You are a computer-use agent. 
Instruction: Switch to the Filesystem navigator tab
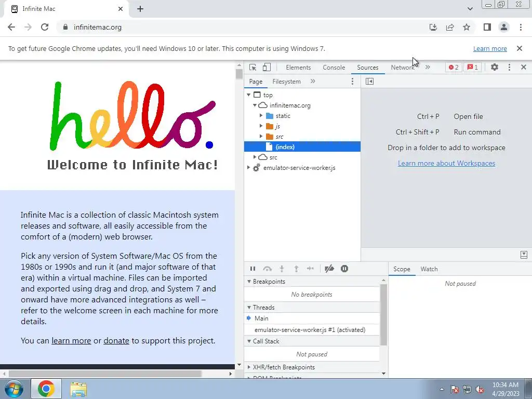(x=286, y=82)
